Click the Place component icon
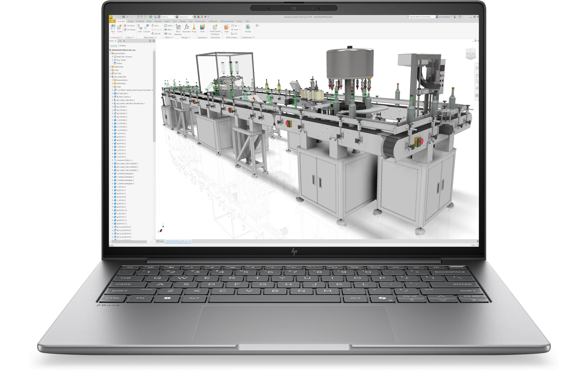588x370 pixels. 113,27
